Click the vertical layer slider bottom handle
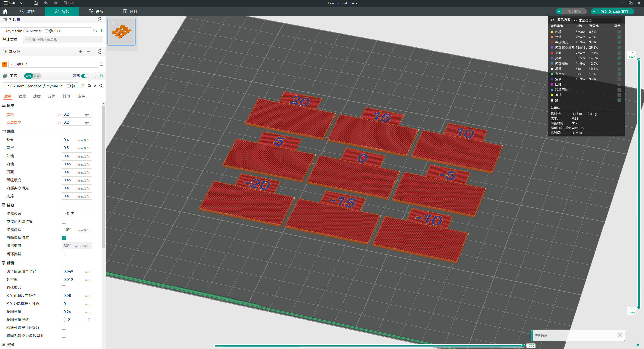Viewport: 644px width, 349px height. tap(639, 307)
